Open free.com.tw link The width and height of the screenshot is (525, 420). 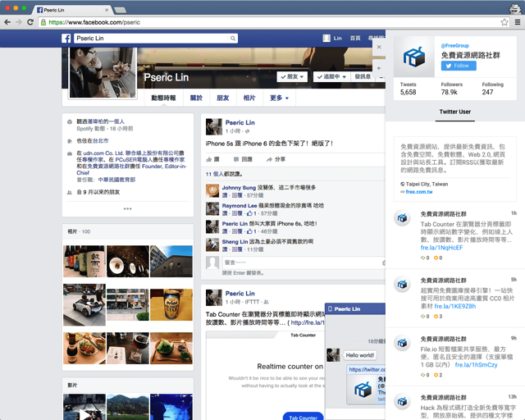[419, 192]
